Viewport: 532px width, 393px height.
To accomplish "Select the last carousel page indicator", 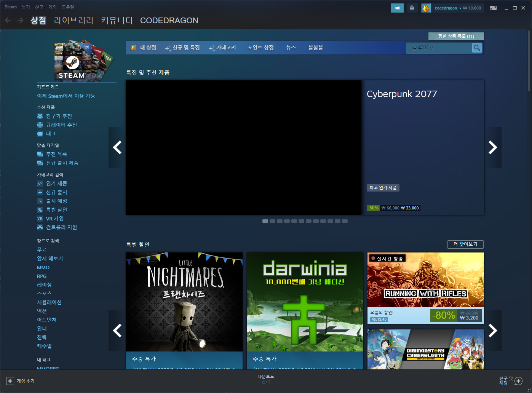I will pyautogui.click(x=345, y=221).
